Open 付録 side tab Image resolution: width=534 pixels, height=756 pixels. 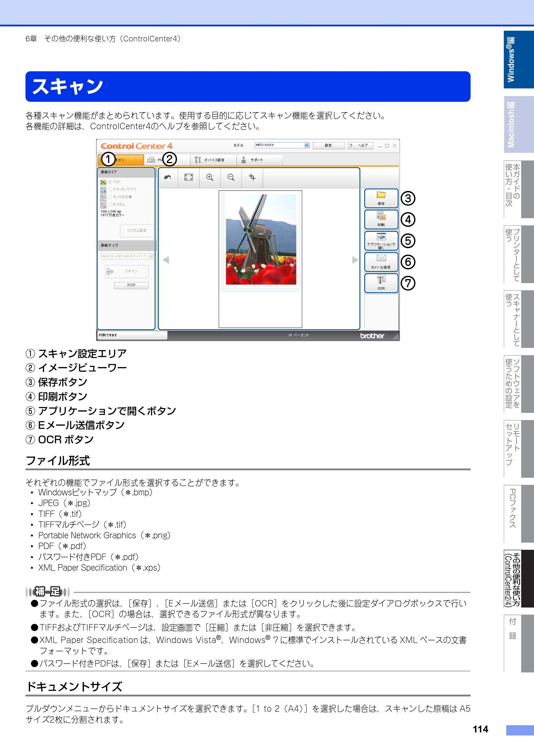(x=519, y=643)
